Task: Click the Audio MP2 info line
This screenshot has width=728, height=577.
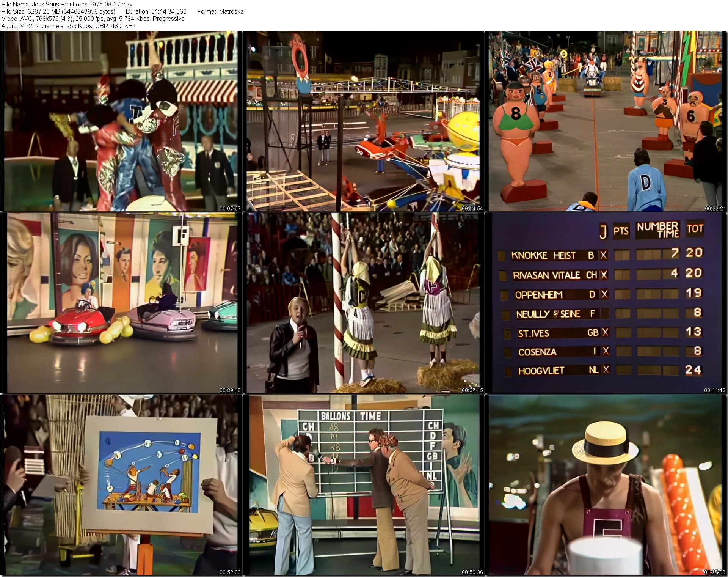Action: [68, 26]
